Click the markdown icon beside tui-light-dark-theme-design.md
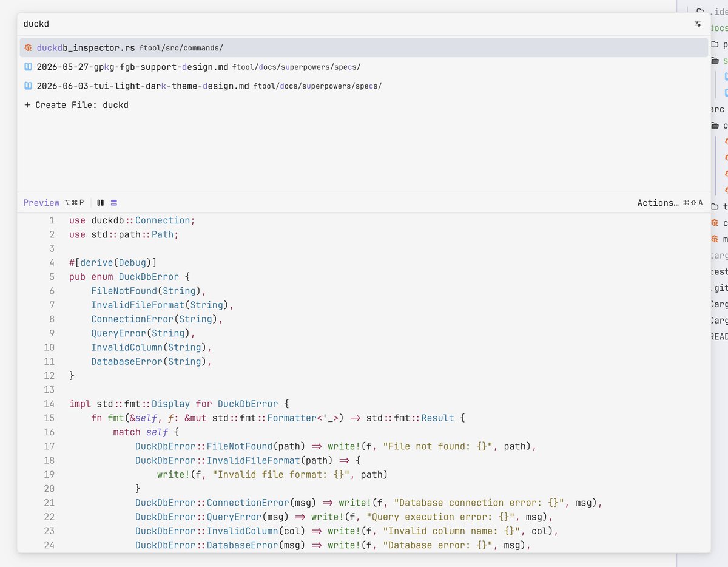The width and height of the screenshot is (728, 567). point(28,86)
